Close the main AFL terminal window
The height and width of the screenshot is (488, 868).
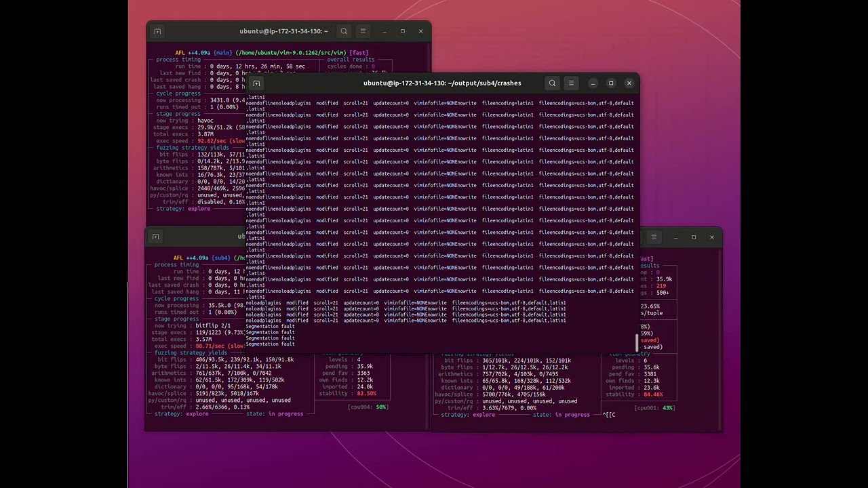point(420,31)
